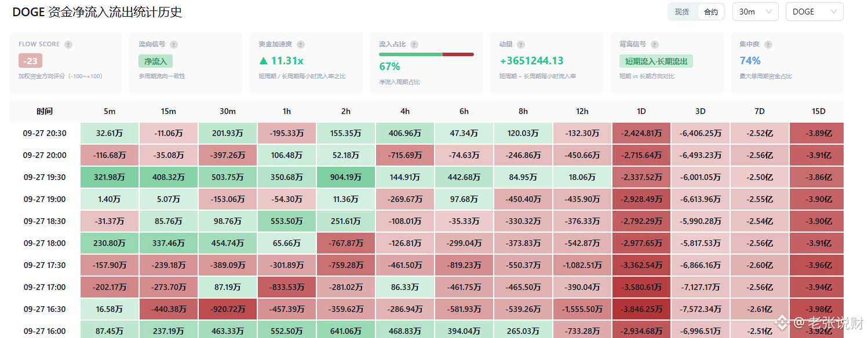The height and width of the screenshot is (338, 868).
Task: Click the 1h column header
Action: [x=287, y=111]
